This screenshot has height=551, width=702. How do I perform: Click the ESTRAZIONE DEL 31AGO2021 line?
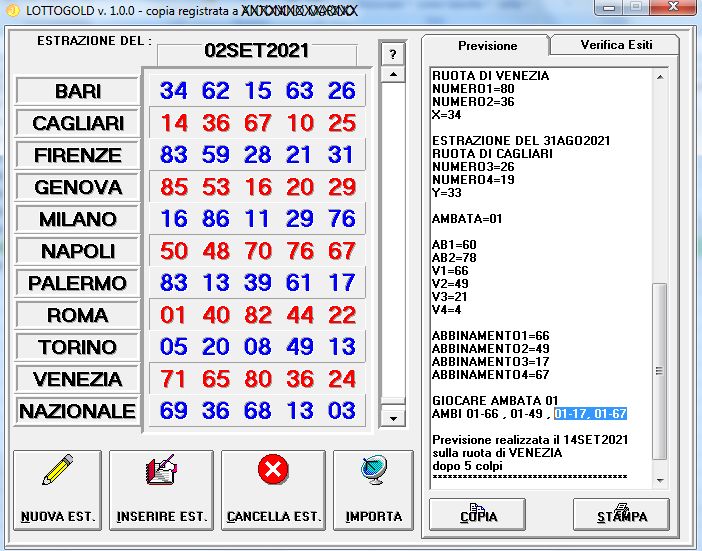click(x=521, y=141)
